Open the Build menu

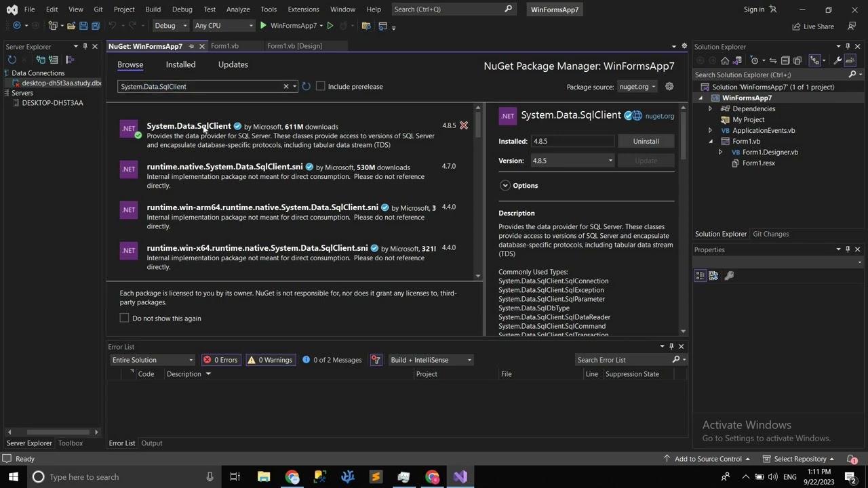point(153,9)
